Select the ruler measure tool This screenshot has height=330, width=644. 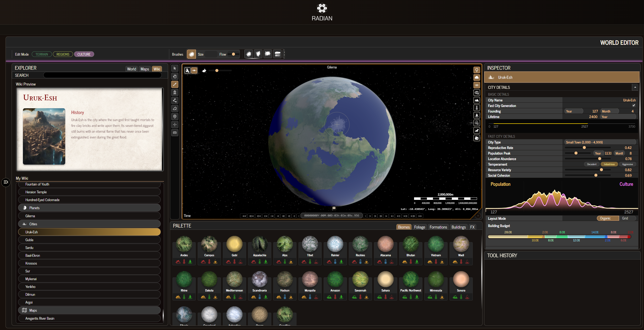pos(175,133)
